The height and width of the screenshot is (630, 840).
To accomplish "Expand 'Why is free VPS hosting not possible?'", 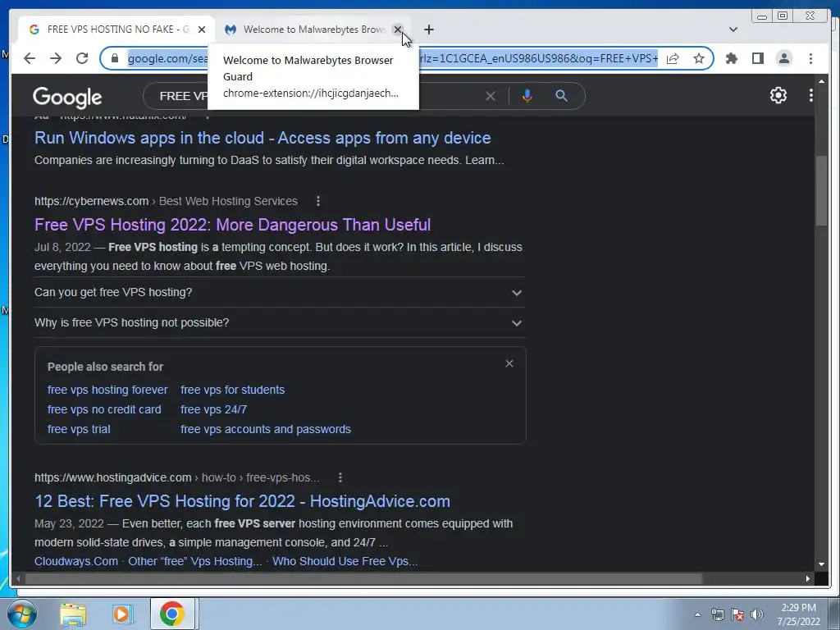I will (280, 322).
